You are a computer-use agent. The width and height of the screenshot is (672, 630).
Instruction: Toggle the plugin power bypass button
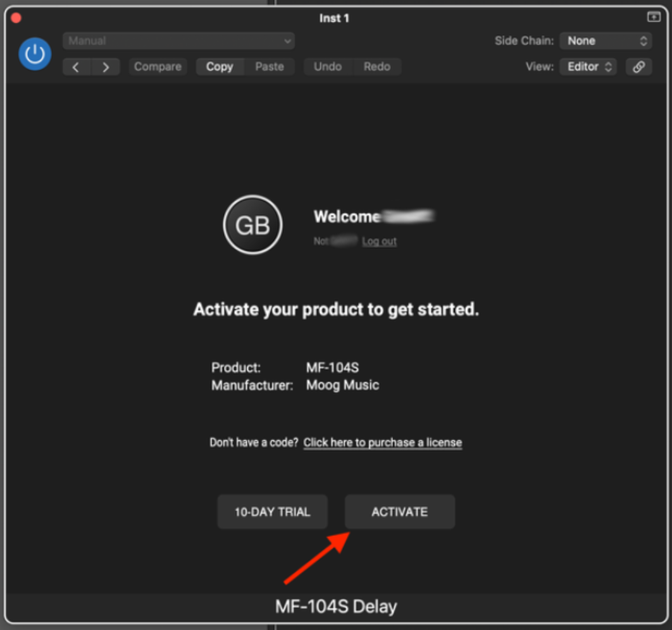35,54
